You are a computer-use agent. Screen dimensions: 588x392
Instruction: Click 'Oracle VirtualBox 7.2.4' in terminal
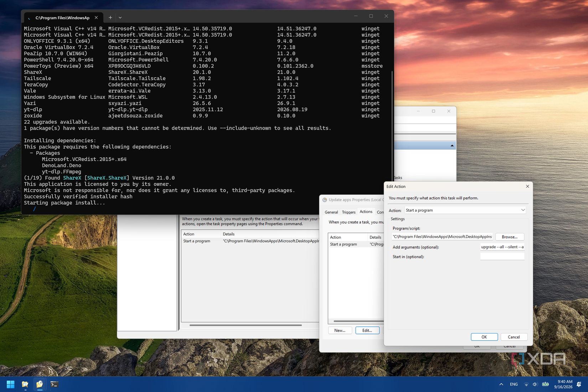[59, 47]
